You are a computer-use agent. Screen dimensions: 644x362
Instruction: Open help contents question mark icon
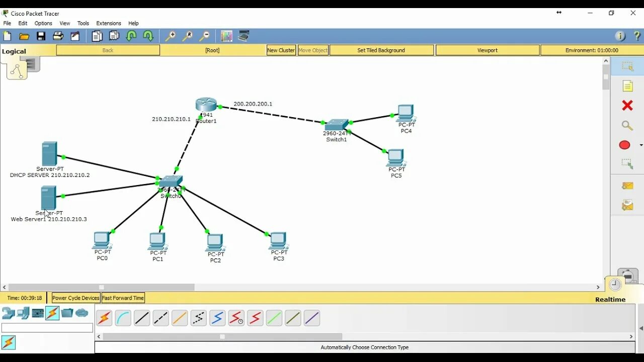point(637,36)
